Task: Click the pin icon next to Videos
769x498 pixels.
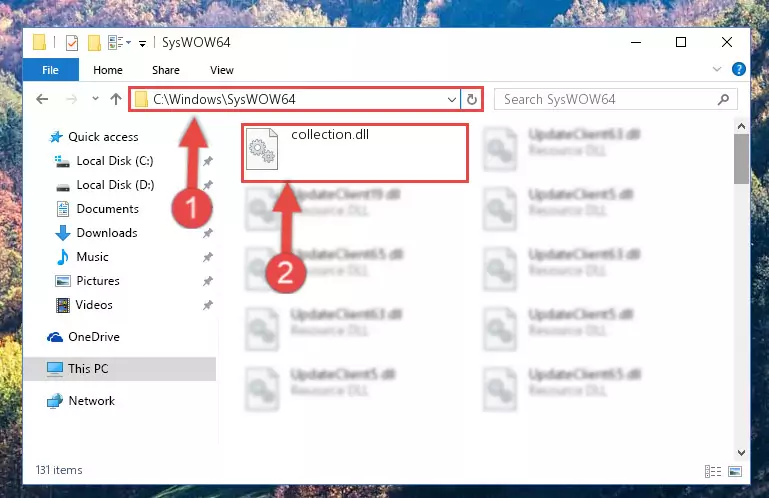Action: (x=208, y=305)
